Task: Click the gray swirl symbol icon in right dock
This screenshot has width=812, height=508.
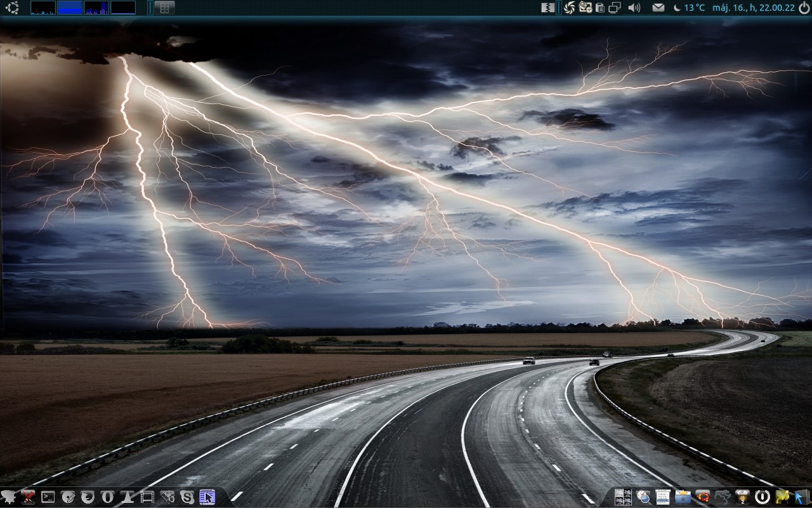Action: coord(722,497)
